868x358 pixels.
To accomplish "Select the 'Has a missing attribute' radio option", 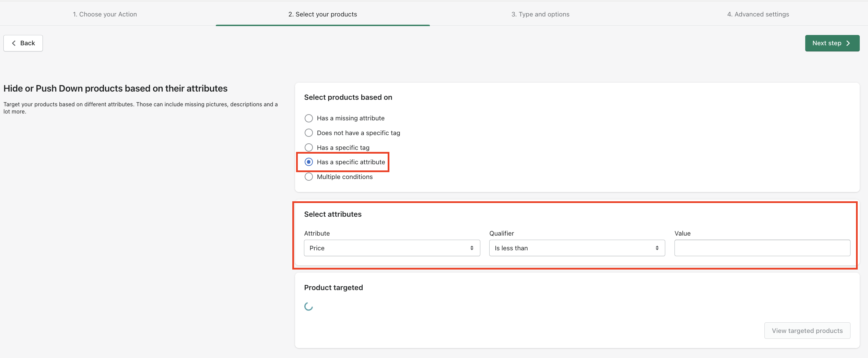I will coord(309,118).
